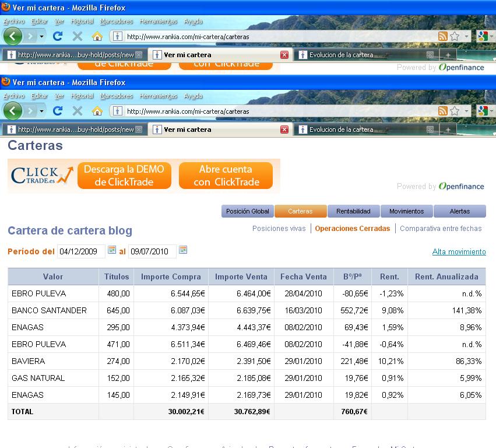496x448 pixels.
Task: Open a new tab with the plus button, upper window
Action: coord(448,55)
